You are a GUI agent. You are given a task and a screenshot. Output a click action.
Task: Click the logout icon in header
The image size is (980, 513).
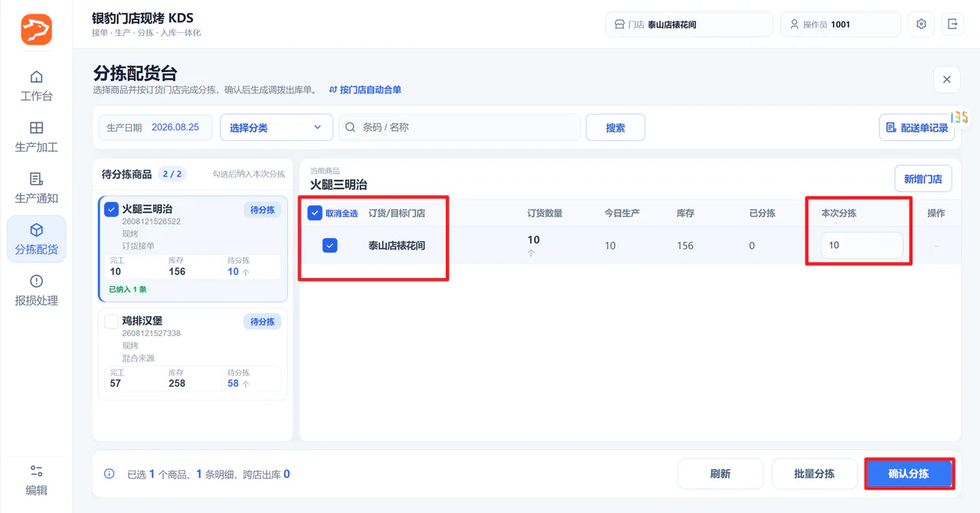click(x=952, y=25)
